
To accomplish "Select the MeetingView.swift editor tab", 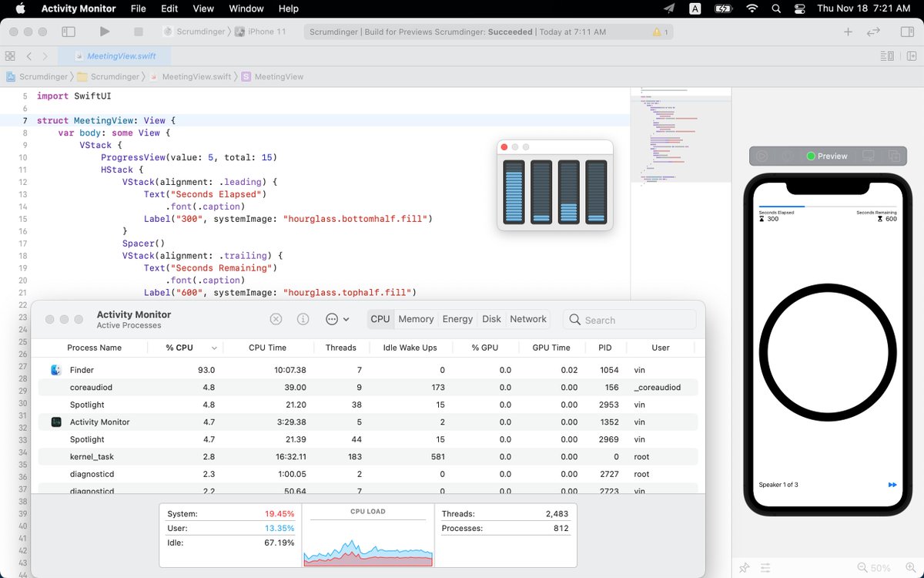I will pyautogui.click(x=115, y=56).
